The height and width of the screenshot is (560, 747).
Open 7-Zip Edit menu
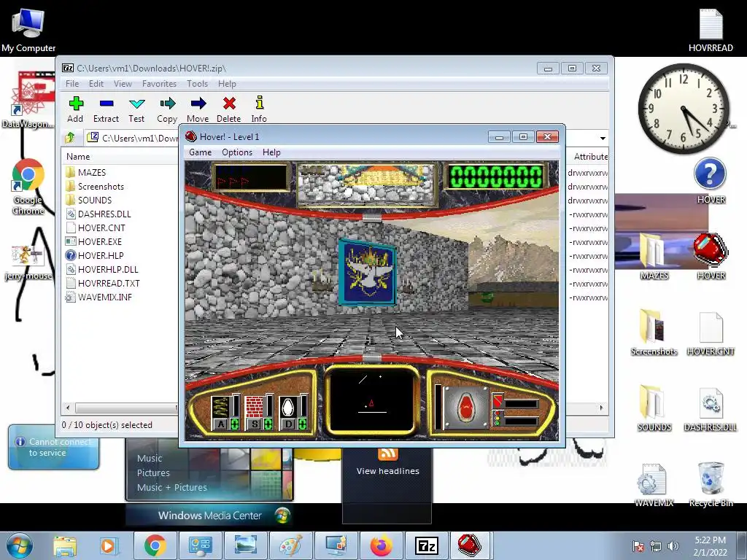pos(96,84)
